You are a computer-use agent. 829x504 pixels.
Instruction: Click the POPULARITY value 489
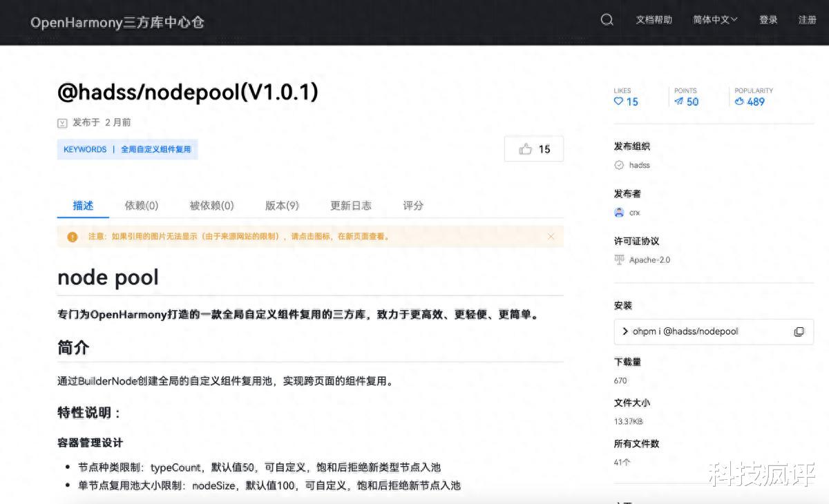[756, 101]
